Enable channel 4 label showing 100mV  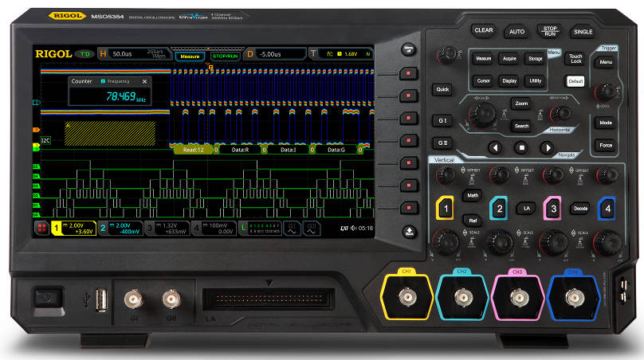coord(214,229)
